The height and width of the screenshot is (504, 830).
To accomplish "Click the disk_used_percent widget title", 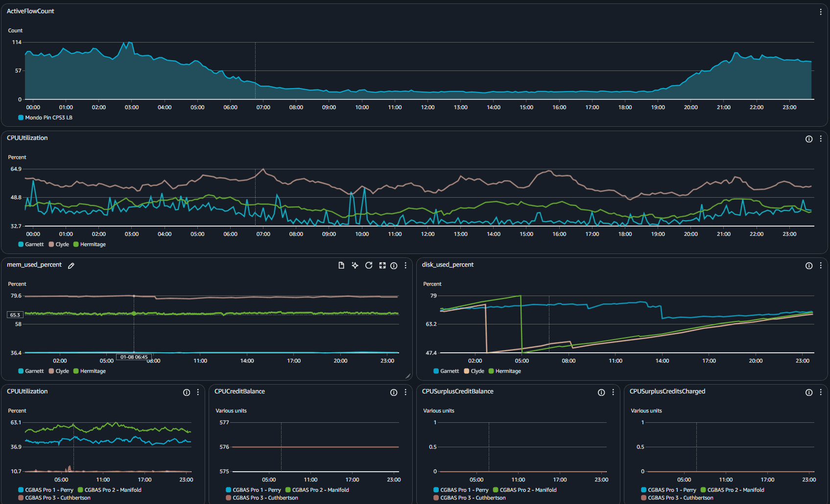I will click(x=448, y=265).
